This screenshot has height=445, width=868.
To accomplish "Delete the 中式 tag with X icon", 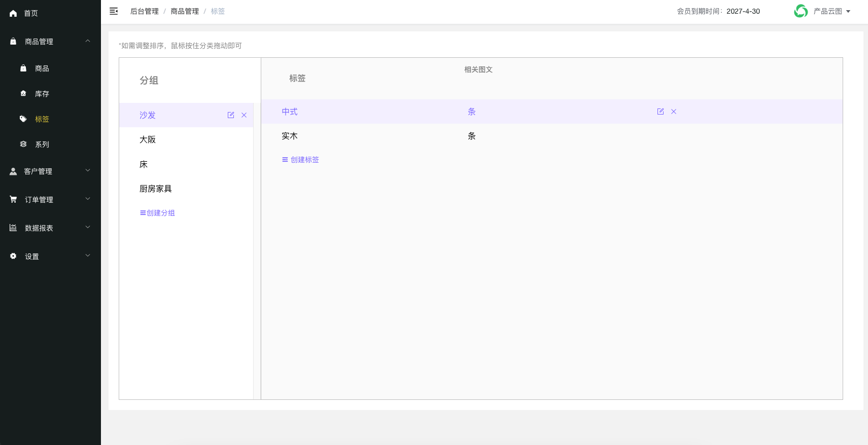I will point(674,112).
